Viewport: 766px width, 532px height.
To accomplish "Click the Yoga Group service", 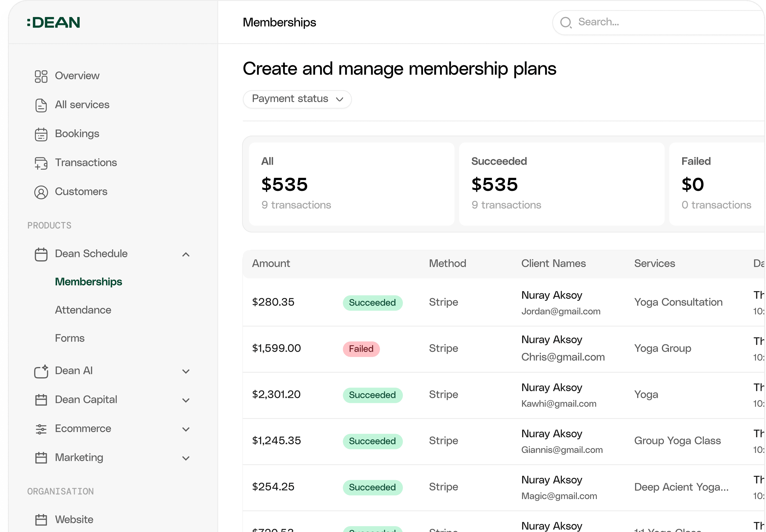I will click(662, 348).
